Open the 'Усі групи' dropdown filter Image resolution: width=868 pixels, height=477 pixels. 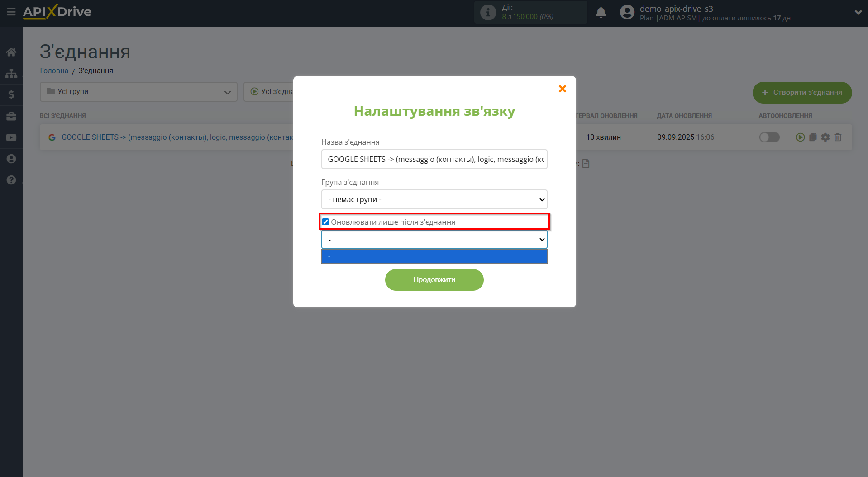[x=138, y=92]
